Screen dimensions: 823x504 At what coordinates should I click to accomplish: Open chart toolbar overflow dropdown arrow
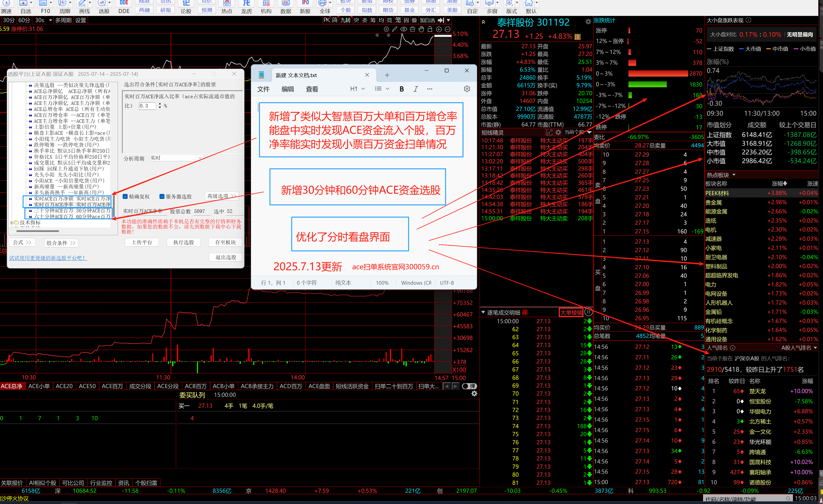coord(448,20)
